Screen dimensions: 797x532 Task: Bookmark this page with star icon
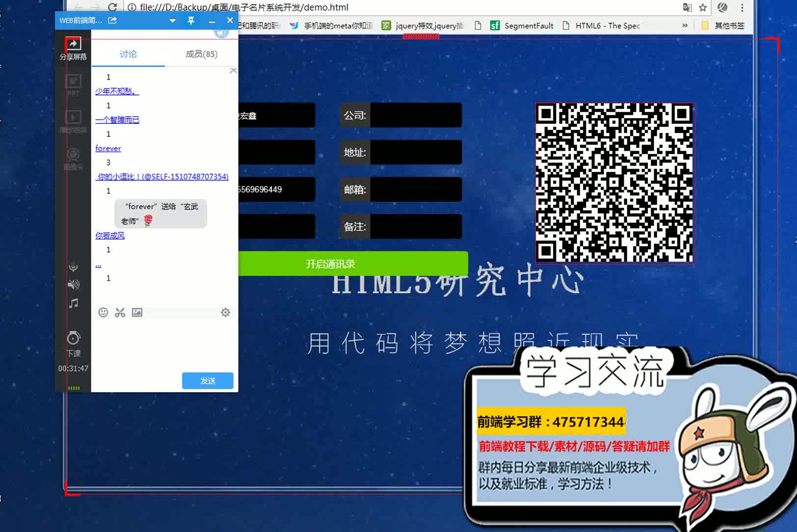(703, 7)
